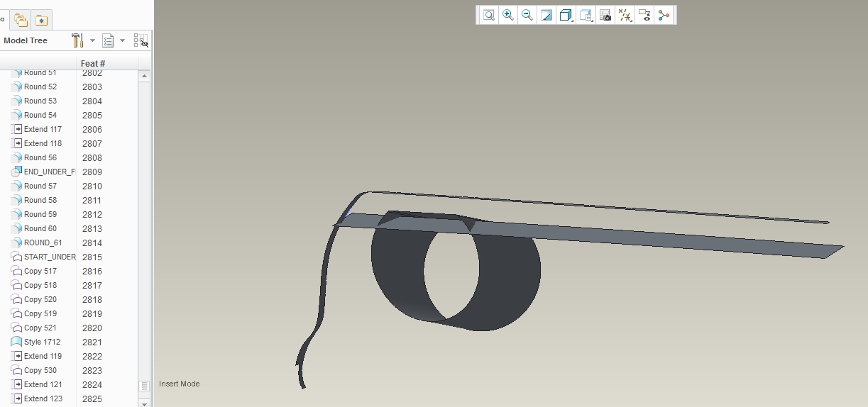Select the Zoom Out tool
This screenshot has height=407, width=868.
(527, 15)
